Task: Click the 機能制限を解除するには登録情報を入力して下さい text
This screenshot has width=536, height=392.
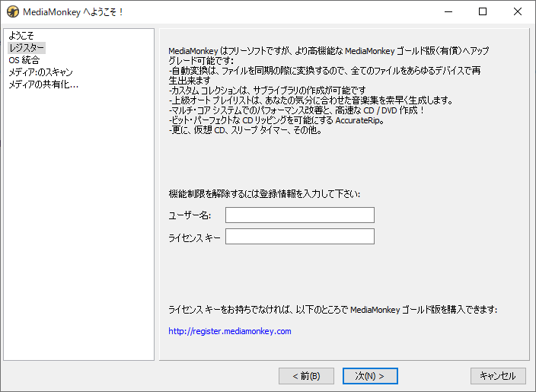Action: point(264,194)
